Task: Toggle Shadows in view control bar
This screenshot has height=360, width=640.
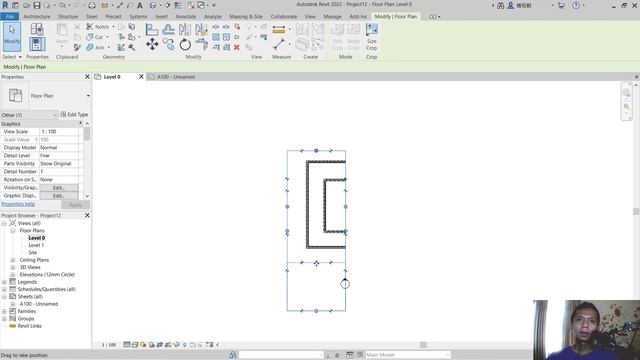Action: (x=152, y=345)
